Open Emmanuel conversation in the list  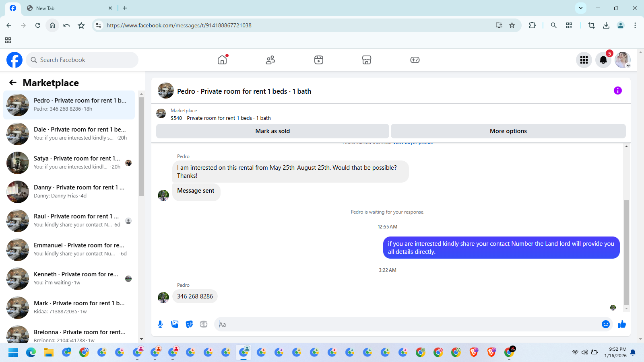tap(69, 250)
